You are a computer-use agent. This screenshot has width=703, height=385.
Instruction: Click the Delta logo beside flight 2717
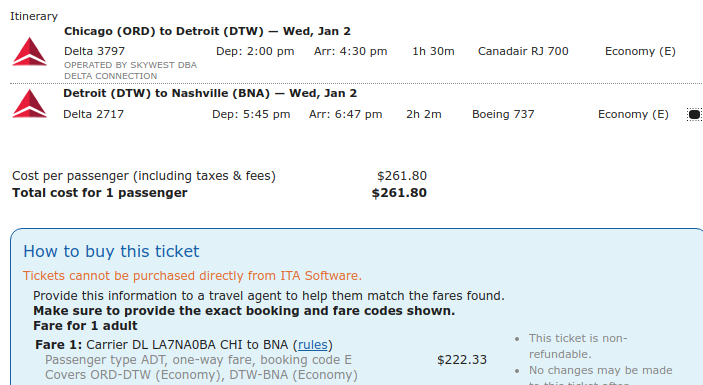click(29, 104)
